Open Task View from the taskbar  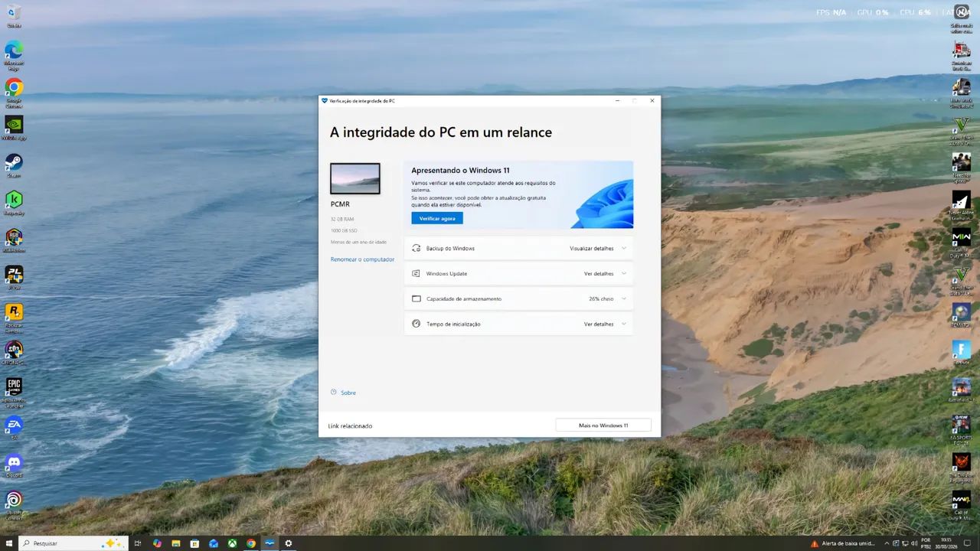(x=138, y=543)
